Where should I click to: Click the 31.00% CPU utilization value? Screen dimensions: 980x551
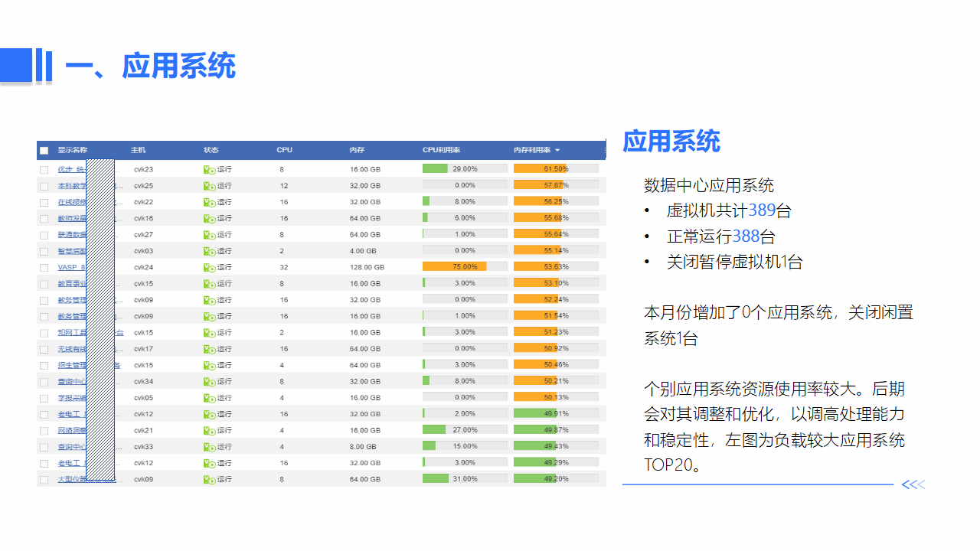465,479
